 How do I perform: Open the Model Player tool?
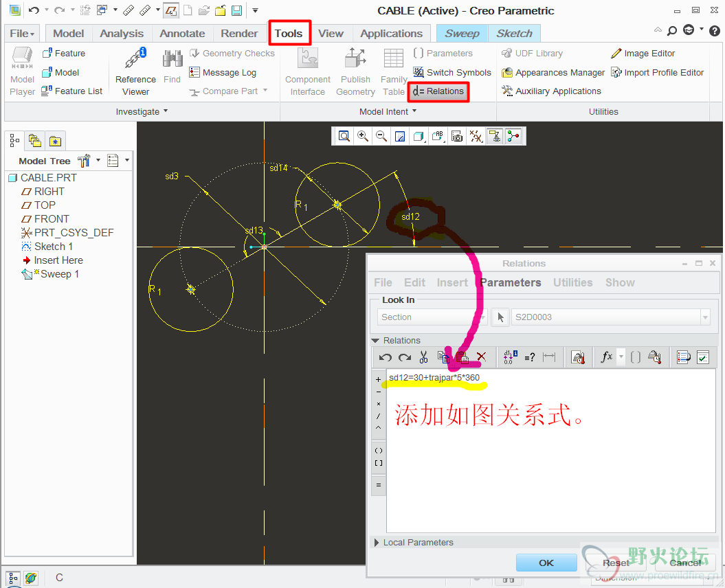(22, 71)
